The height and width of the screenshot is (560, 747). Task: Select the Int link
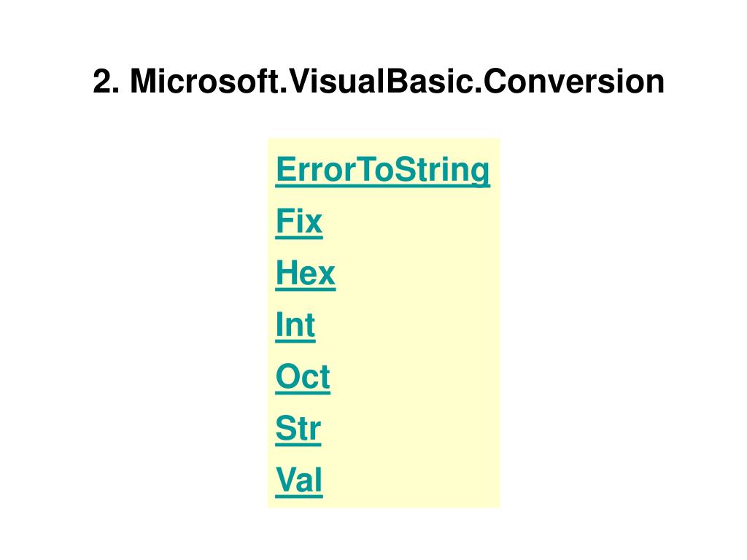click(295, 325)
